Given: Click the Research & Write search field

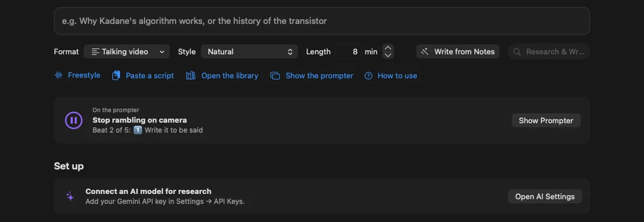Looking at the screenshot, I should pos(549,51).
